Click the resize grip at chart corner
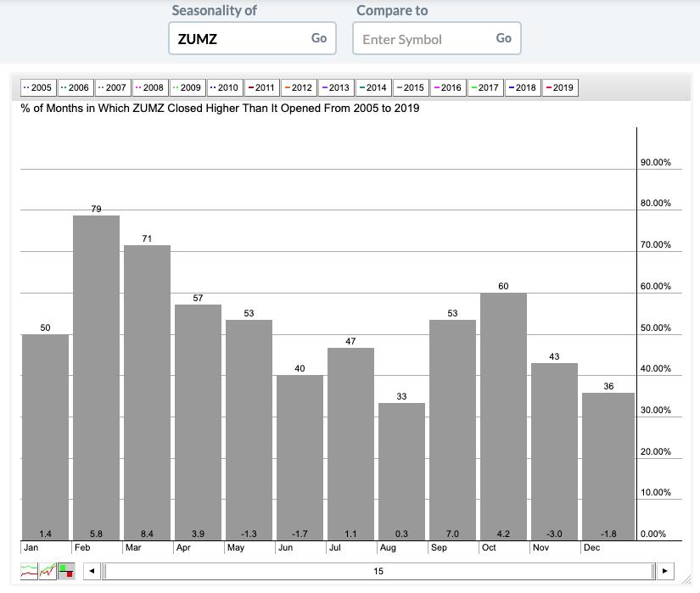Screen dimensions: 700x593 click(x=686, y=579)
